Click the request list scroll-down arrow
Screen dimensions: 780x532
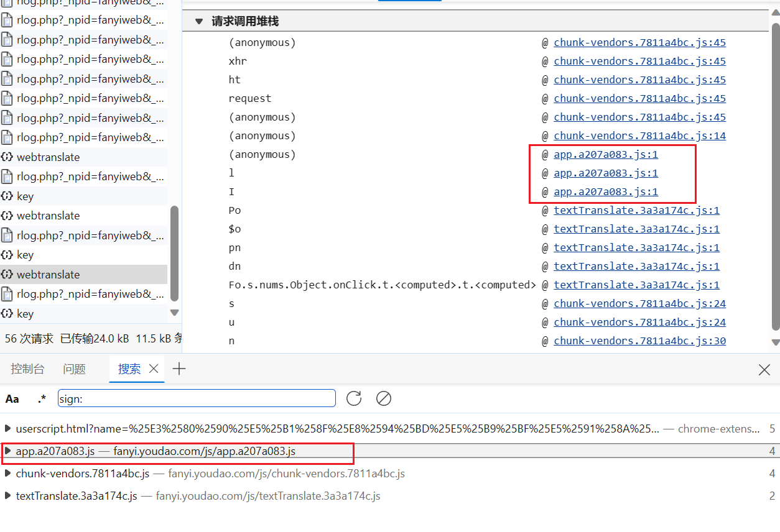(x=174, y=313)
